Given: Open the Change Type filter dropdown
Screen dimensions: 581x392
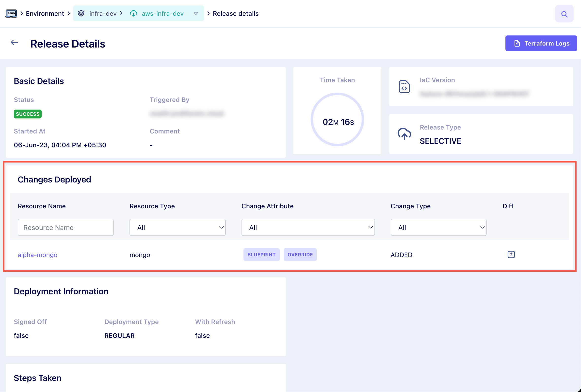Looking at the screenshot, I should [x=438, y=227].
